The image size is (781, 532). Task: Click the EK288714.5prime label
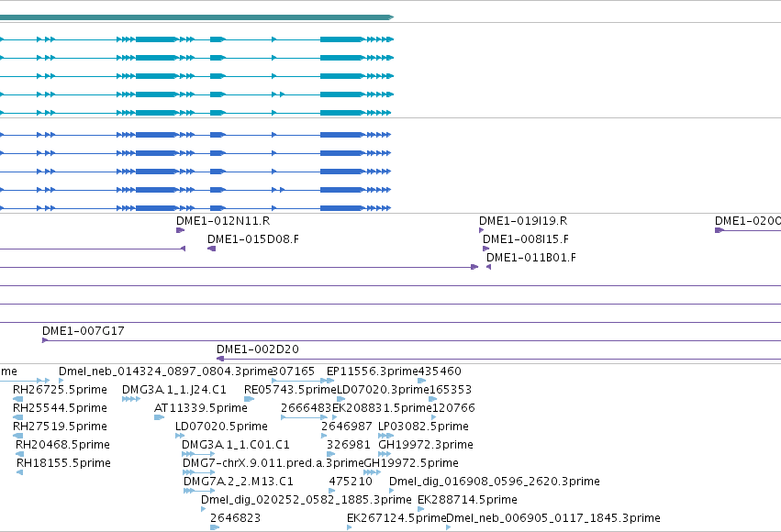tap(467, 500)
